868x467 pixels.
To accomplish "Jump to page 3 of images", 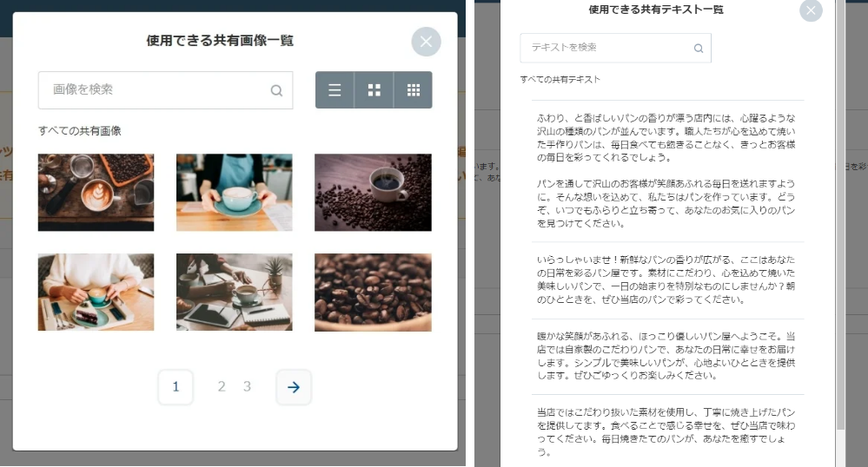I will (x=247, y=387).
